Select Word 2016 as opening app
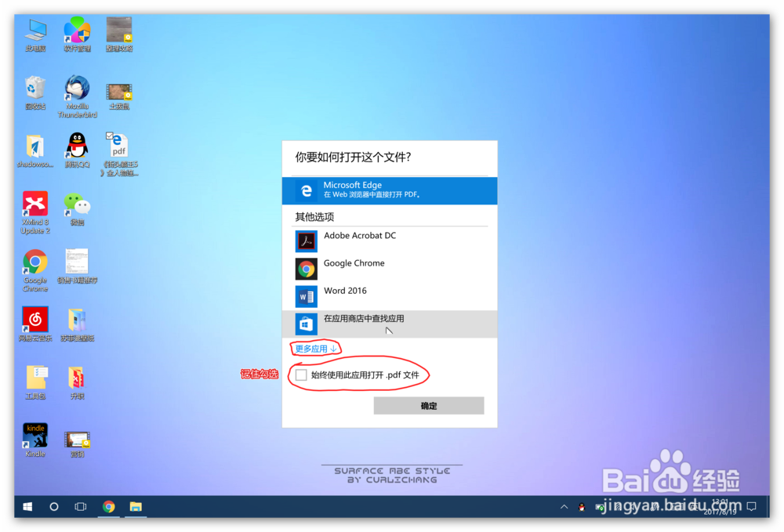 390,295
